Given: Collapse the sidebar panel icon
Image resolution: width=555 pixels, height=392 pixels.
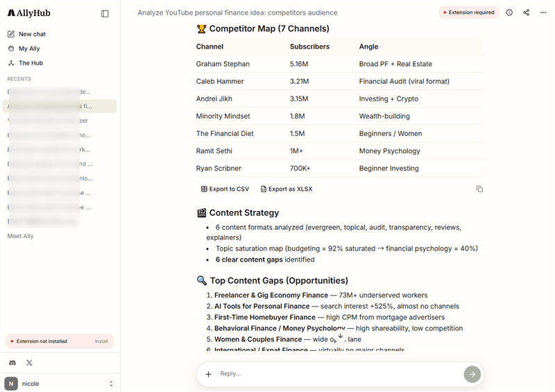Looking at the screenshot, I should click(x=105, y=13).
